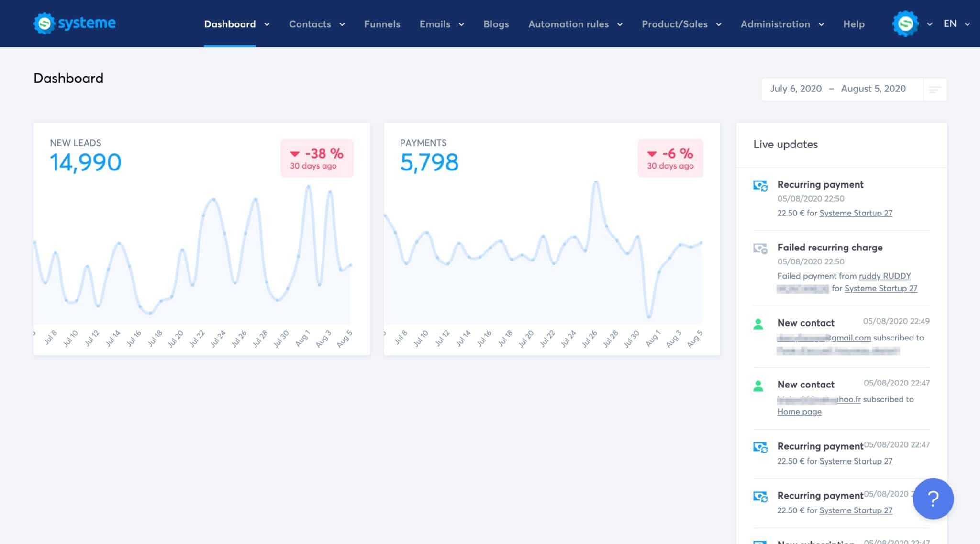Click the list view icon next to date range
This screenshot has height=544, width=980.
click(935, 89)
